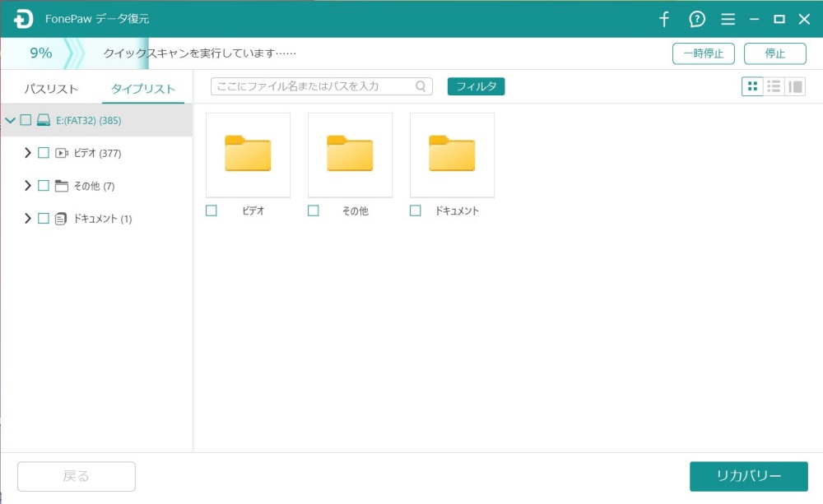Check the E:(FAT32) drive checkbox
Screen dimensions: 823x504
coord(26,120)
